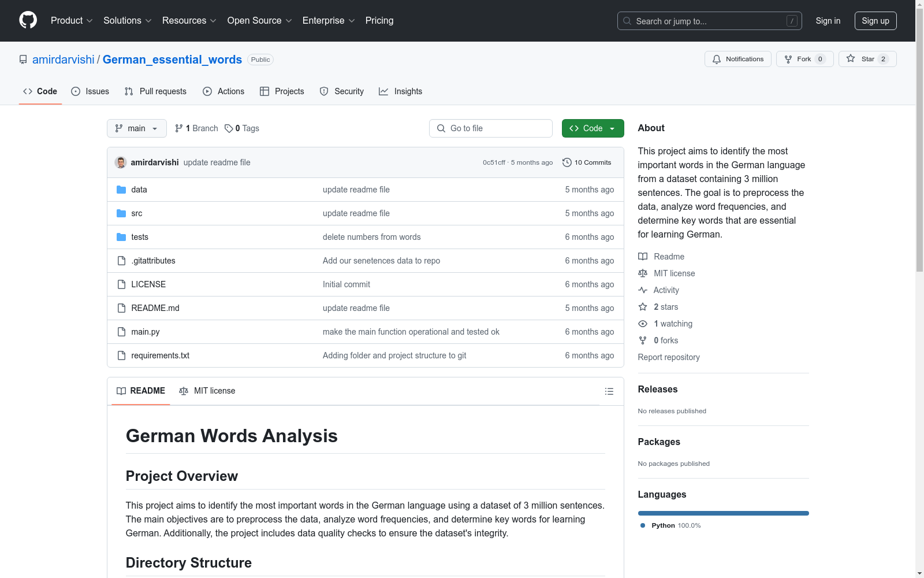Image resolution: width=924 pixels, height=578 pixels.
Task: Switch to the Pull requests tab
Action: pos(155,91)
